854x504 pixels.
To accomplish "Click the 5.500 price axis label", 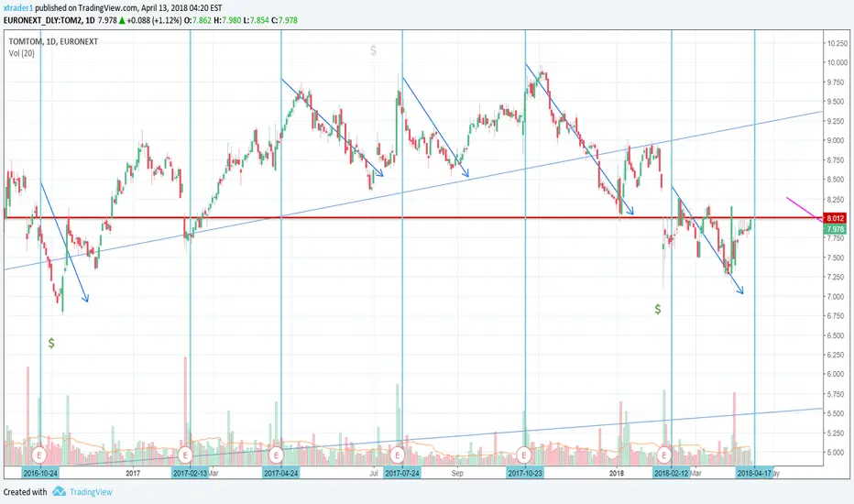I will click(x=838, y=413).
